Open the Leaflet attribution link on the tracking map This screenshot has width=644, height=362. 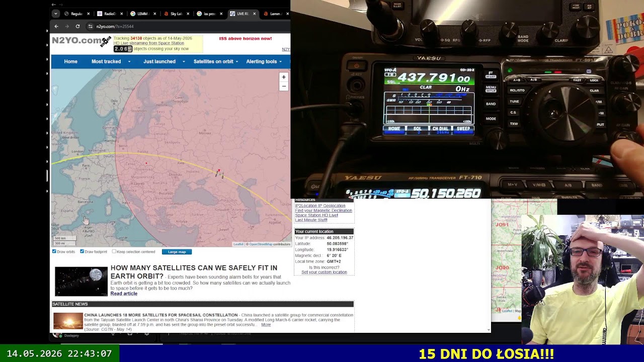[238, 244]
